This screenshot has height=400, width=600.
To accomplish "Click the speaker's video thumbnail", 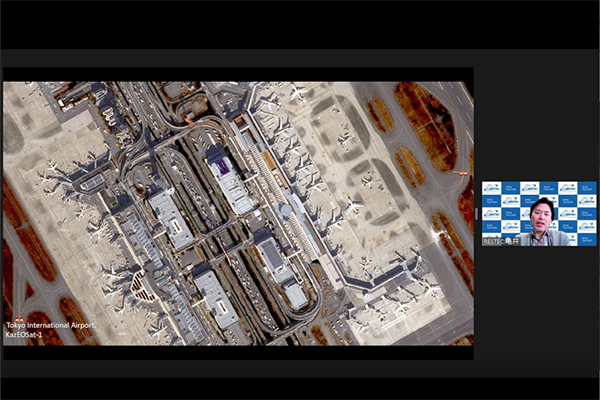I will (539, 214).
